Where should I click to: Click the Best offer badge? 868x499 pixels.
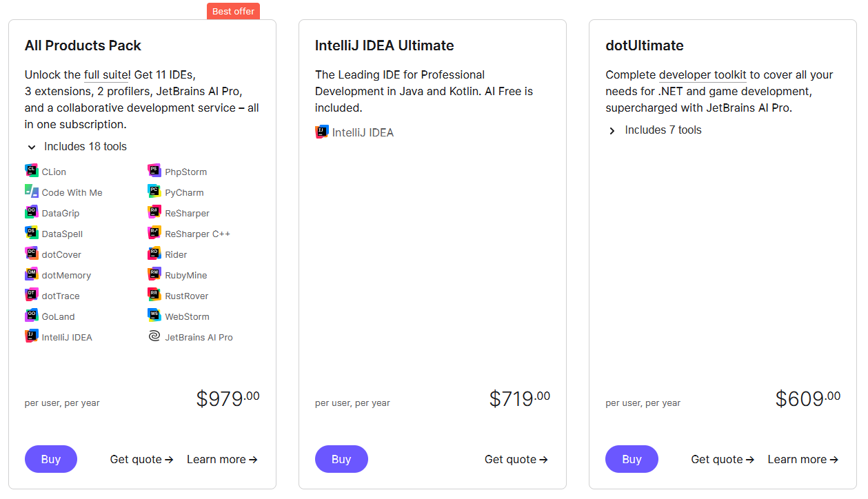[233, 11]
